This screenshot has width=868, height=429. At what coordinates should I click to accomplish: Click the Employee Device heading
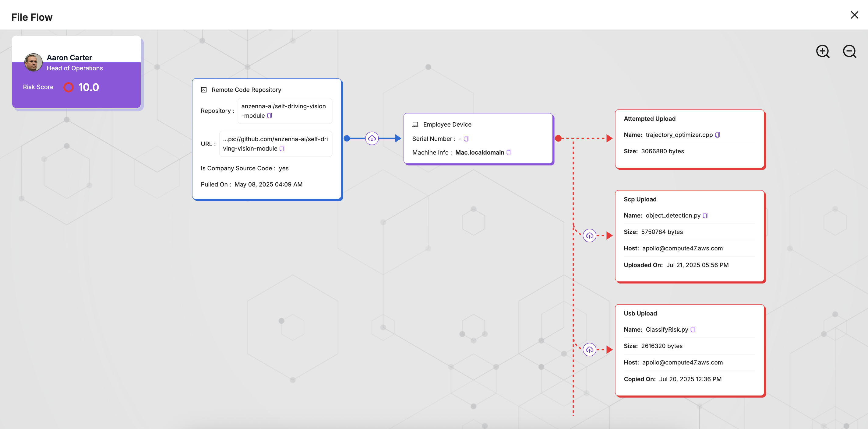pos(447,124)
